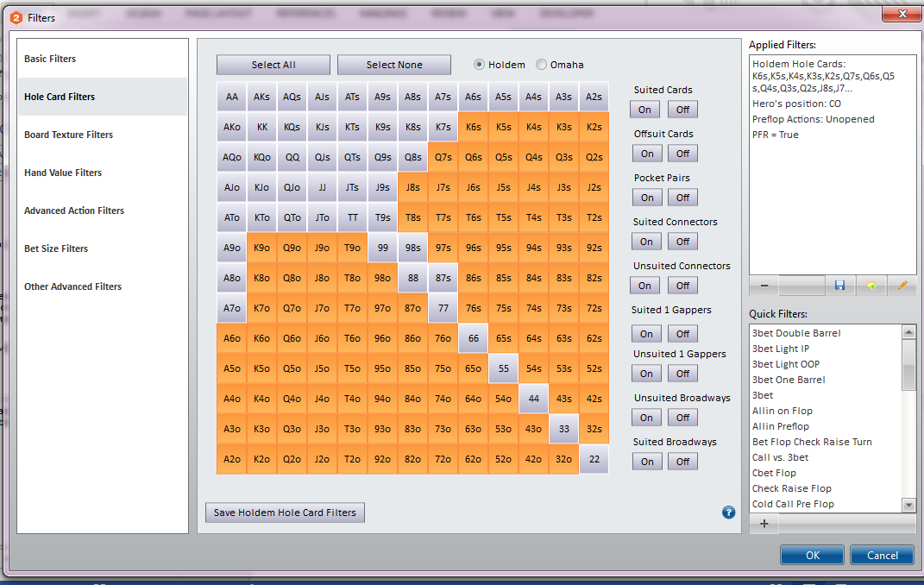Turn Suited 1 Gappers On
The width and height of the screenshot is (924, 585).
646,334
